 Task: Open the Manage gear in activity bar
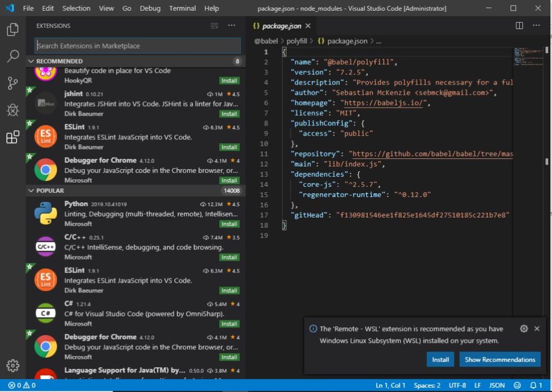coord(13,366)
